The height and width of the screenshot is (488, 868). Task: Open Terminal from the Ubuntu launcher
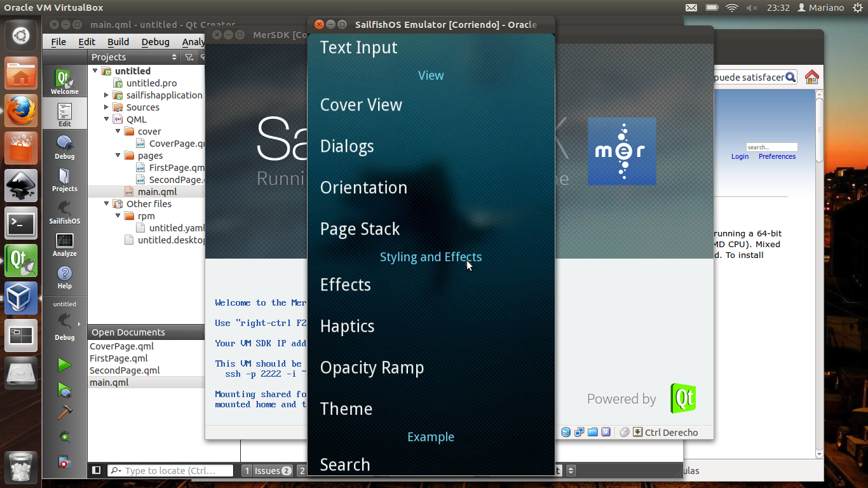(x=21, y=223)
